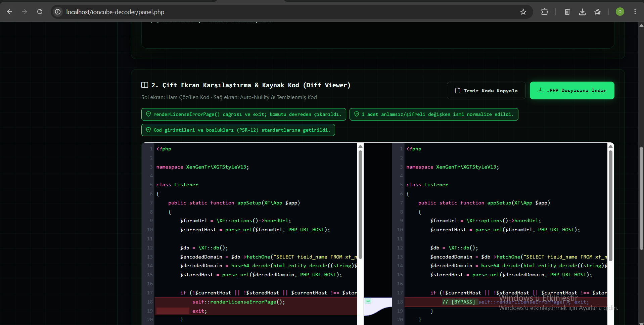Reload the panel.php page
Viewport: 644px width, 325px height.
(x=40, y=12)
